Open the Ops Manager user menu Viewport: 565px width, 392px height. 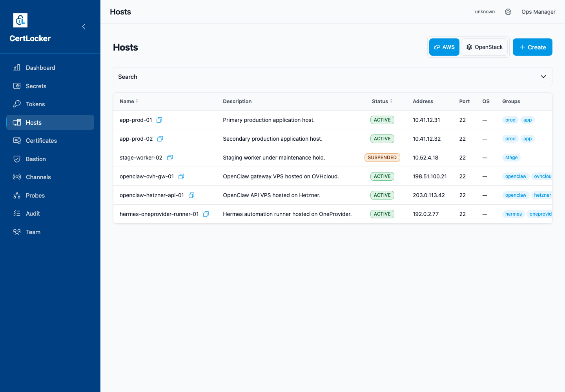538,12
